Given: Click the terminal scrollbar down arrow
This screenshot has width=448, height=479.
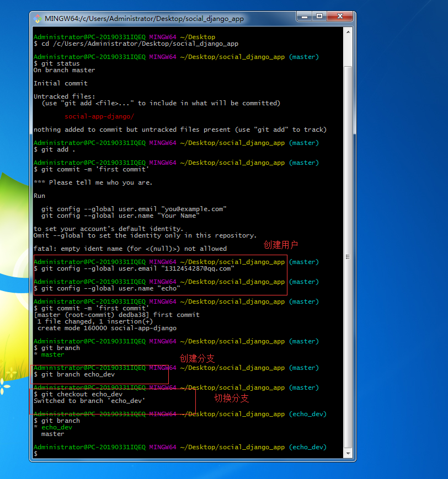Looking at the screenshot, I should pos(348,454).
